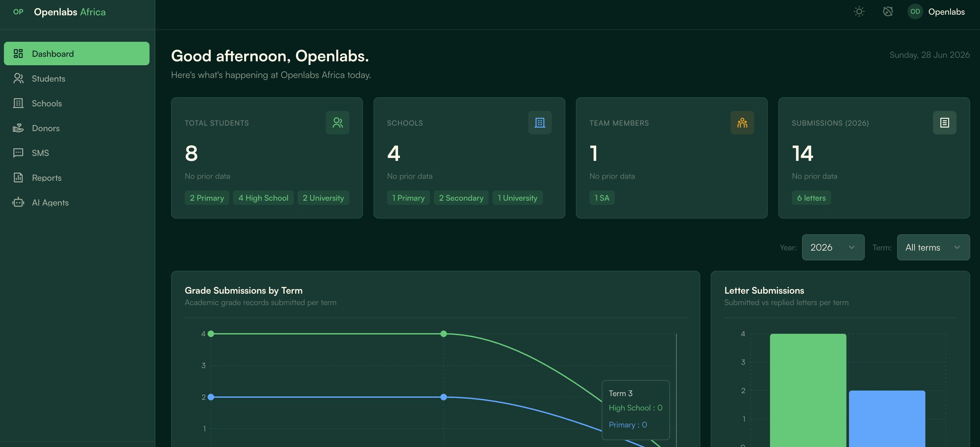Click the Submissions count 14
Screen dimensions: 980x447
pos(803,153)
